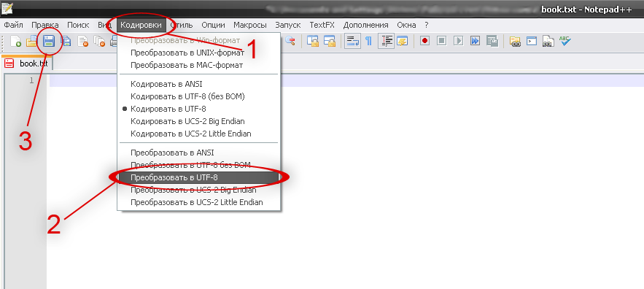
Task: Click the Stop recording macro icon
Action: [441, 41]
